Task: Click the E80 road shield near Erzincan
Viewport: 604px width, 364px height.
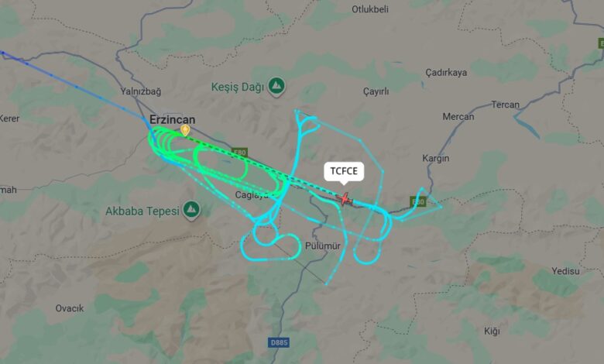Action: pos(239,153)
